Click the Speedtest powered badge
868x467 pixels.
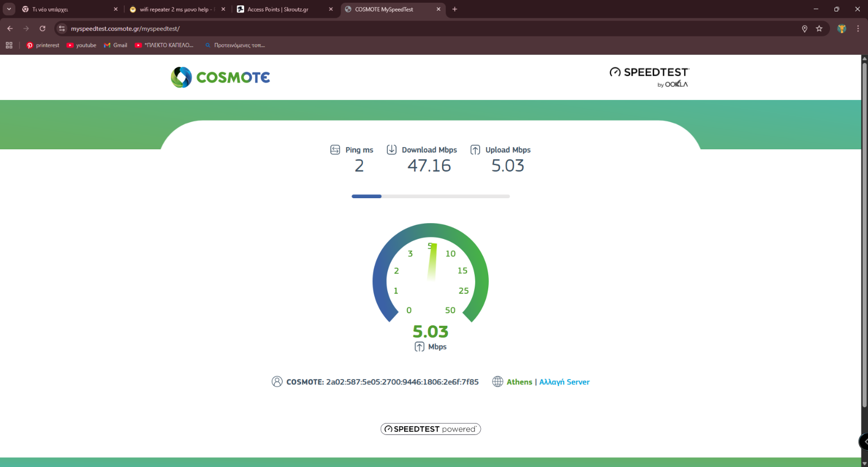pyautogui.click(x=431, y=429)
